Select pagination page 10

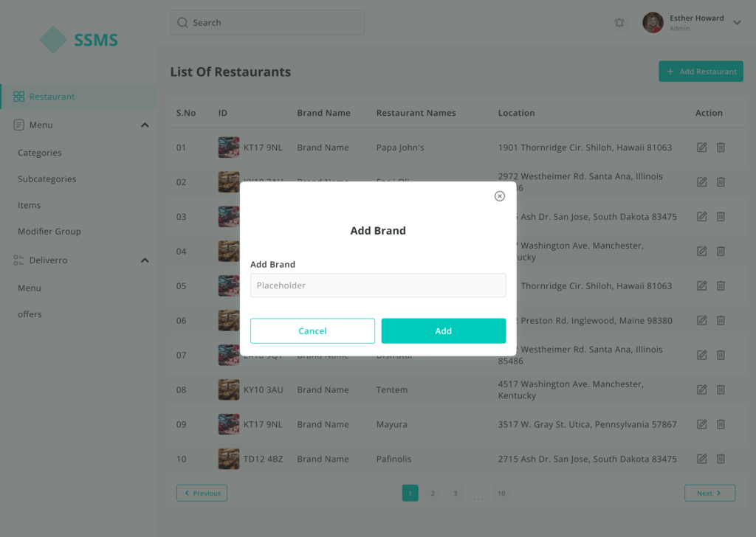[501, 493]
